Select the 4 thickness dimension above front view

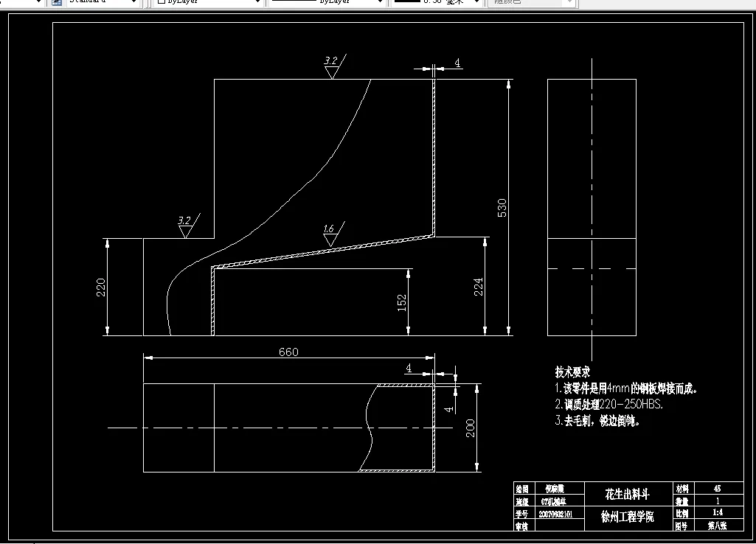point(457,63)
